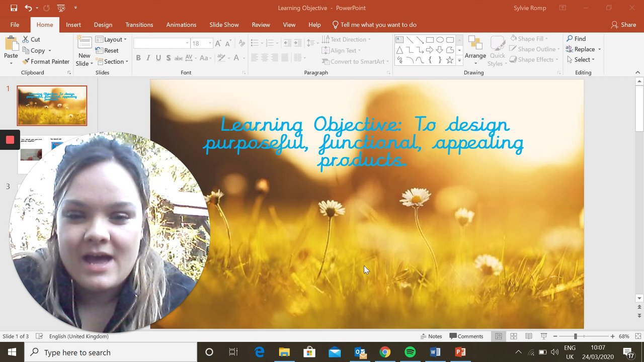Click Shape Effects in Drawing group
This screenshot has width=644, height=362.
pyautogui.click(x=533, y=60)
